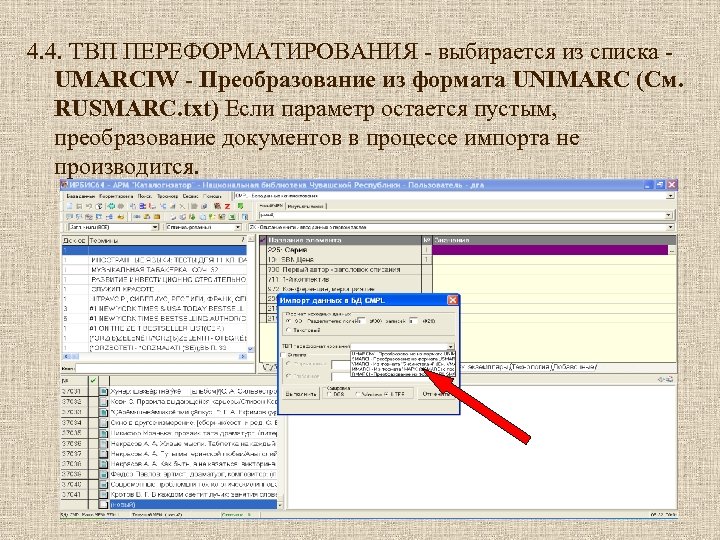
Task: Click the yellow folder icon in the second toolbar row
Action: coord(157,217)
